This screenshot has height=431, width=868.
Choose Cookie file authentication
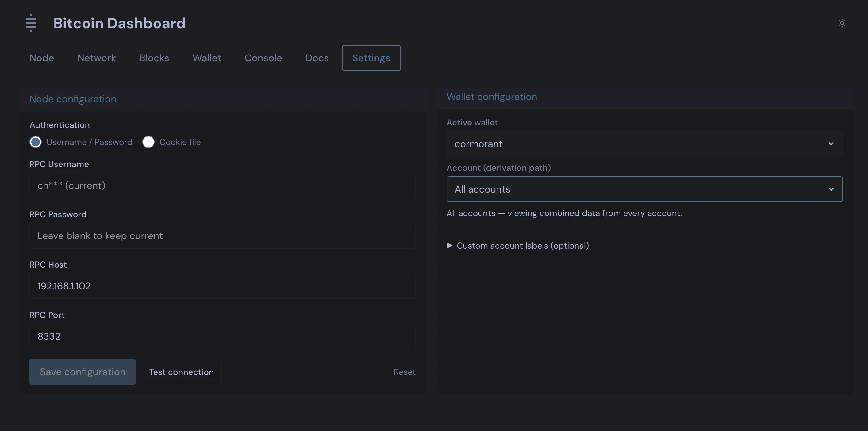coord(148,142)
